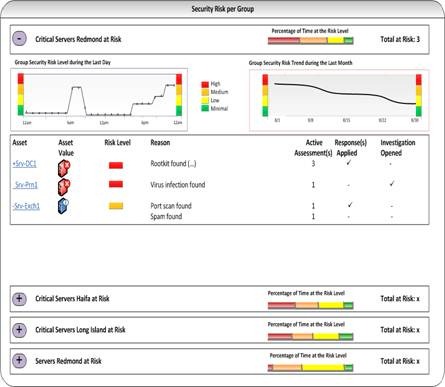Click the Srv-DC1 asset value server icon
The width and height of the screenshot is (445, 387).
click(x=64, y=168)
